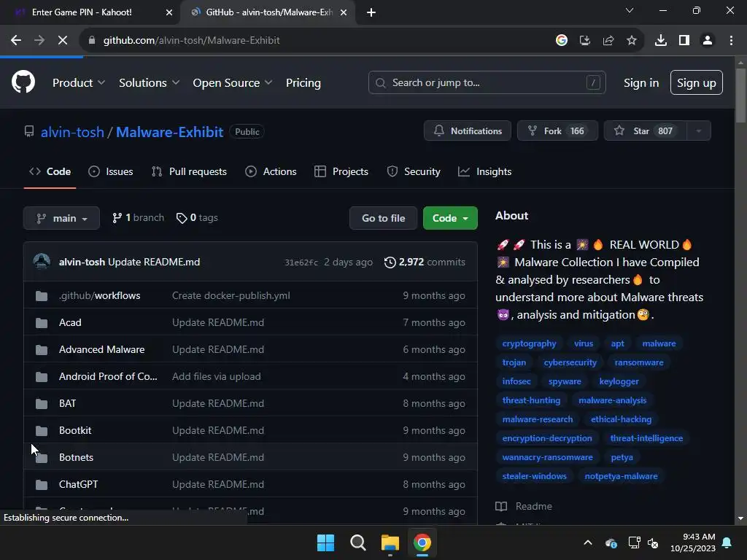Bookmark this page with star icon
This screenshot has height=560, width=747.
coord(632,41)
